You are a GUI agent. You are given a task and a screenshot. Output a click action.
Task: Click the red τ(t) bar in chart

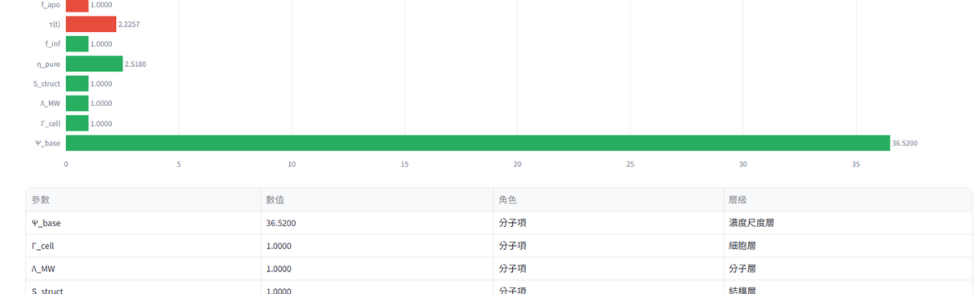91,24
